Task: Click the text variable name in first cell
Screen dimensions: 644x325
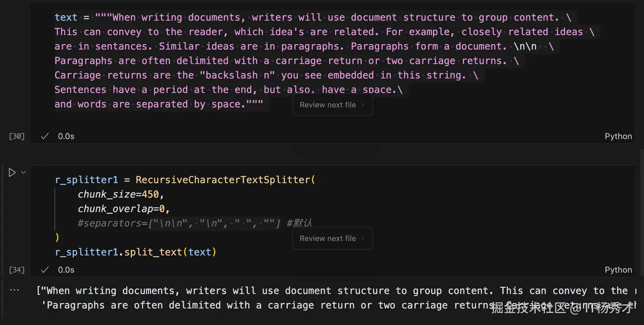Action: pos(66,18)
